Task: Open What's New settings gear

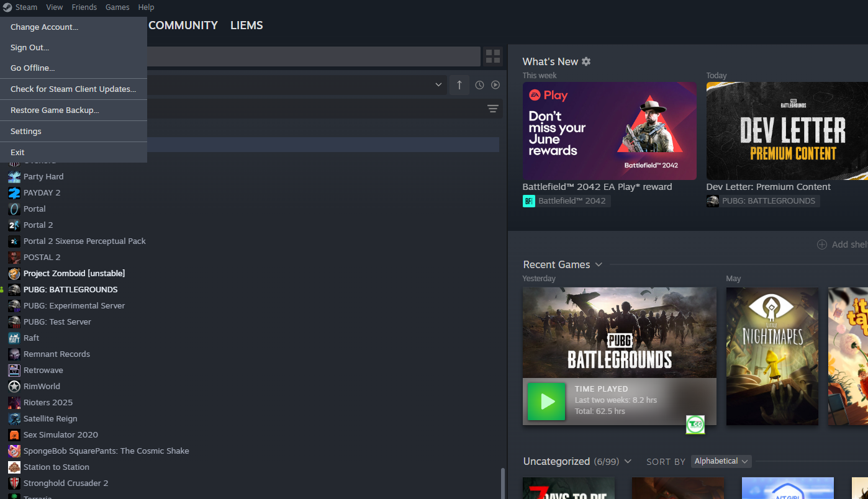Action: click(586, 61)
